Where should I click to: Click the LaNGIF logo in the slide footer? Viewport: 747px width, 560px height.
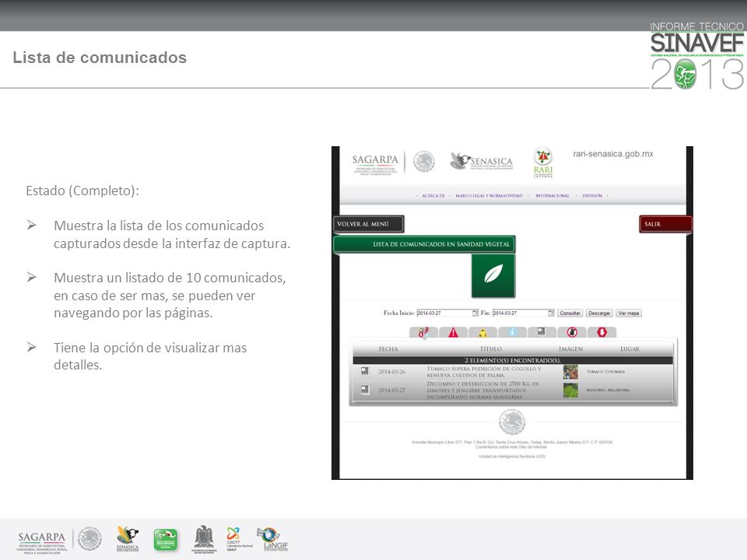point(272,539)
